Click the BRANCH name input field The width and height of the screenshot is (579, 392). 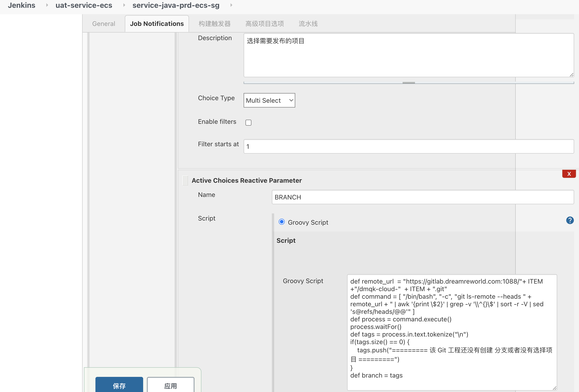click(423, 197)
